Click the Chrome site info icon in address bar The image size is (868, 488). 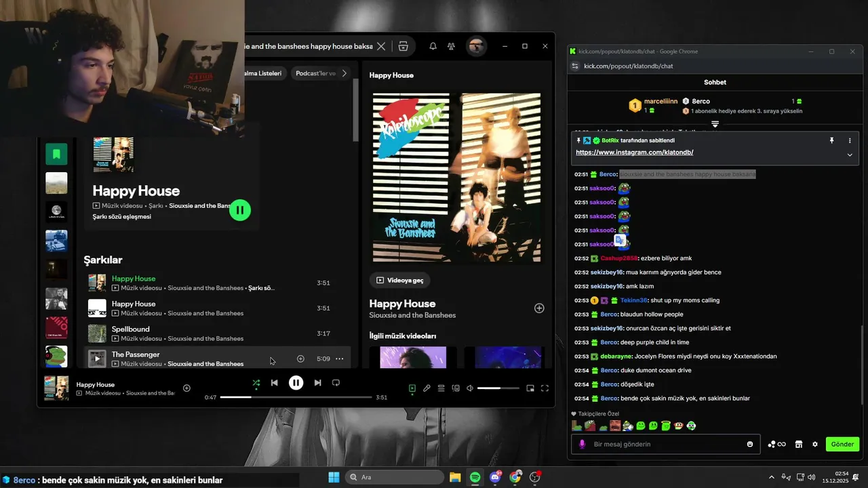(574, 66)
